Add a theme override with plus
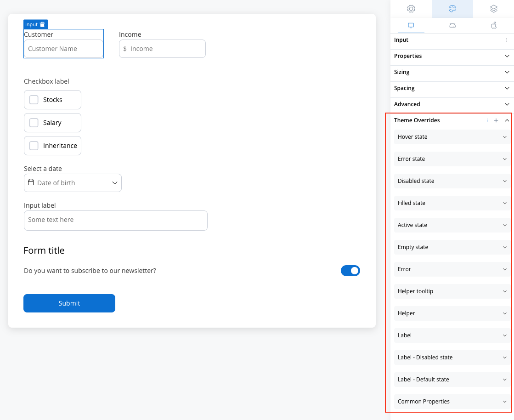 496,120
